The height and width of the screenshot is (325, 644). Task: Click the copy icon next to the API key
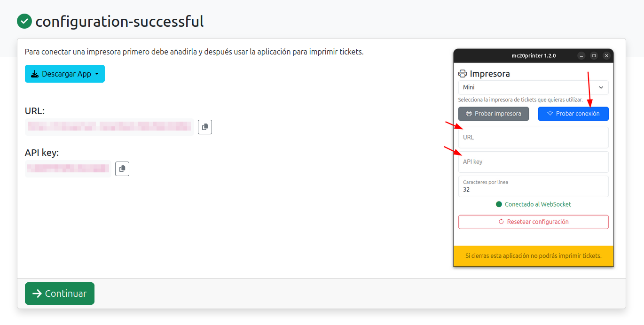tap(122, 169)
